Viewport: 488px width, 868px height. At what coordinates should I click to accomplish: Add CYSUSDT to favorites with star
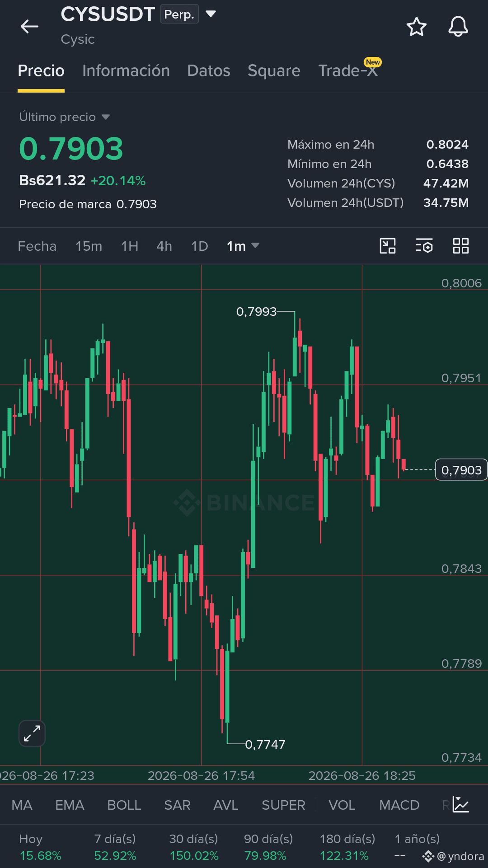click(x=416, y=27)
